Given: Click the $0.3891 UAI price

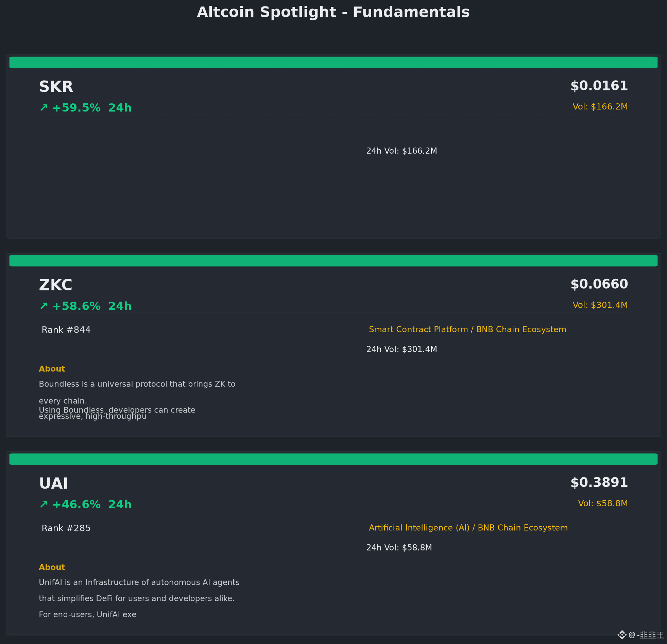Looking at the screenshot, I should click(599, 482).
